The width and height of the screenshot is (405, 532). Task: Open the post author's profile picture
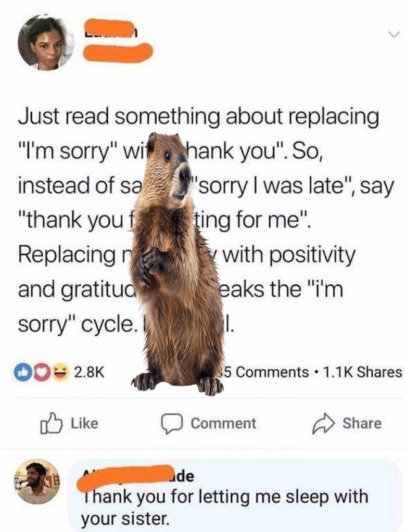click(x=46, y=42)
